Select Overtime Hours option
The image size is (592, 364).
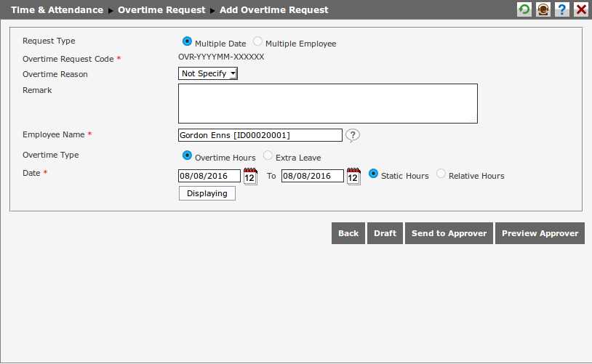point(188,155)
